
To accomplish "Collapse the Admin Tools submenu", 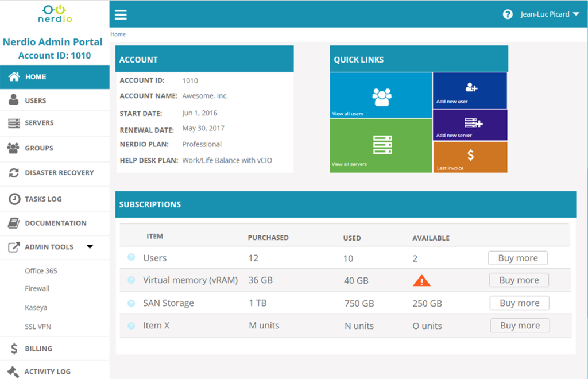I will 90,247.
